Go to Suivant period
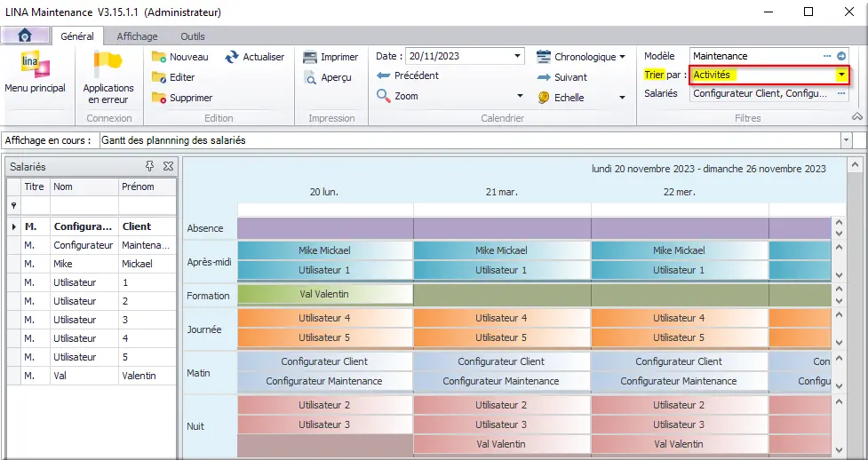The width and height of the screenshot is (868, 460). coord(561,77)
